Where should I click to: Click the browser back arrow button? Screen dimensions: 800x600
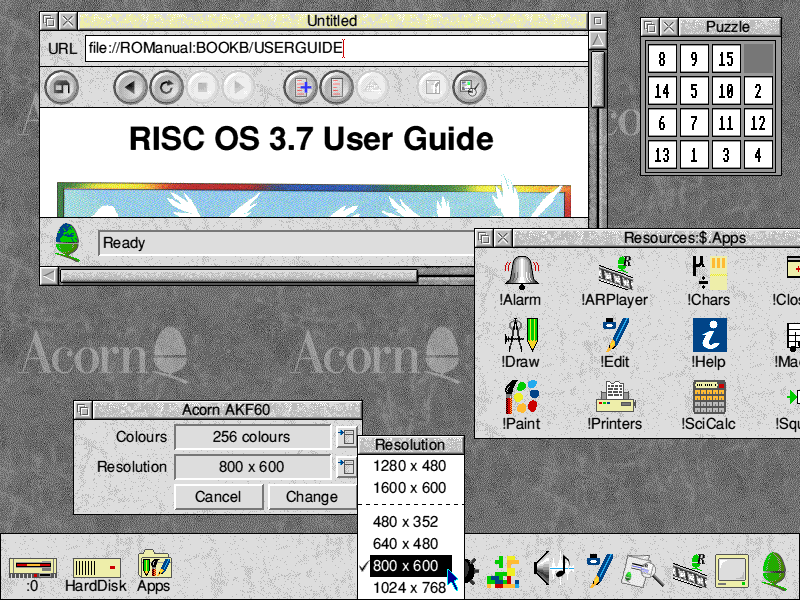[130, 87]
